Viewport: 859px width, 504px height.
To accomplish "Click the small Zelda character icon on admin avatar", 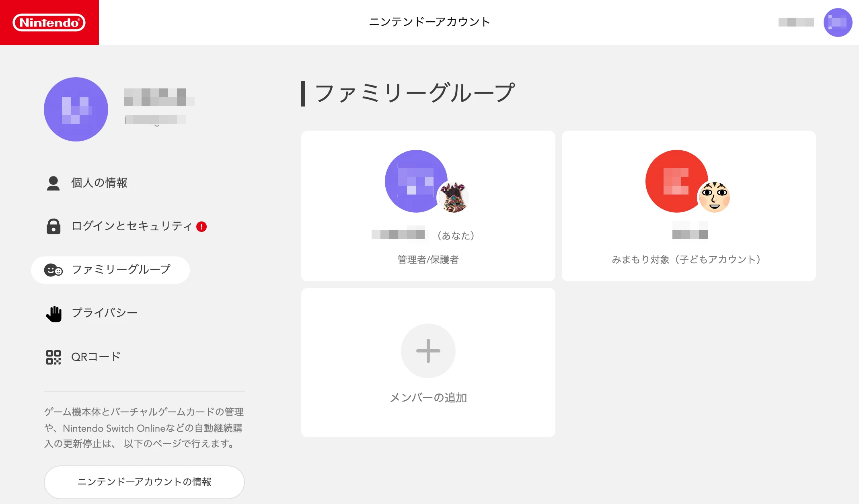I will coord(454,197).
